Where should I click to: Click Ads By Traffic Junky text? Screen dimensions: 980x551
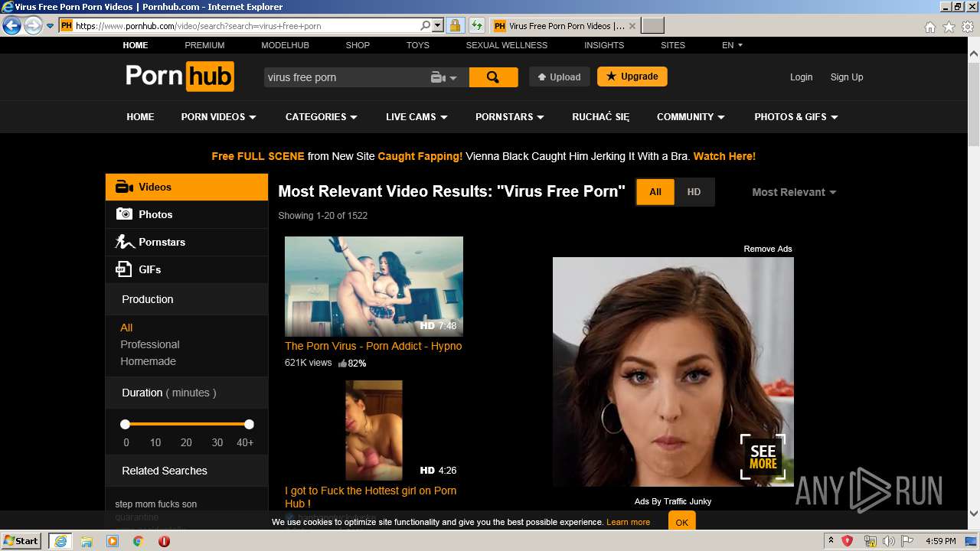pos(673,501)
